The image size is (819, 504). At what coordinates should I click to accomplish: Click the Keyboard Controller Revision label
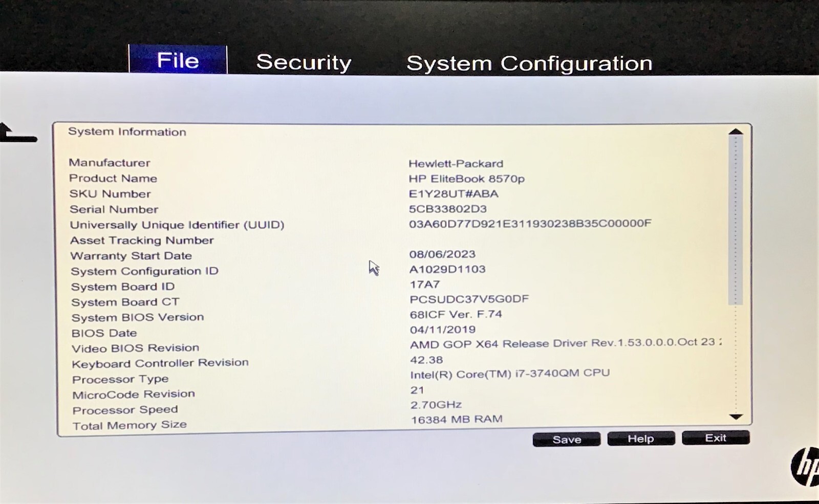point(160,363)
